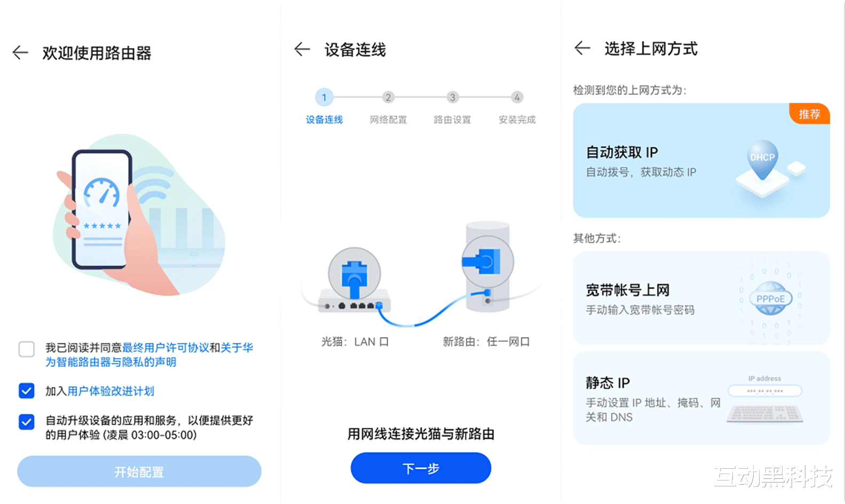Go back from 设备连线 screen
The height and width of the screenshot is (504, 845).
click(302, 50)
